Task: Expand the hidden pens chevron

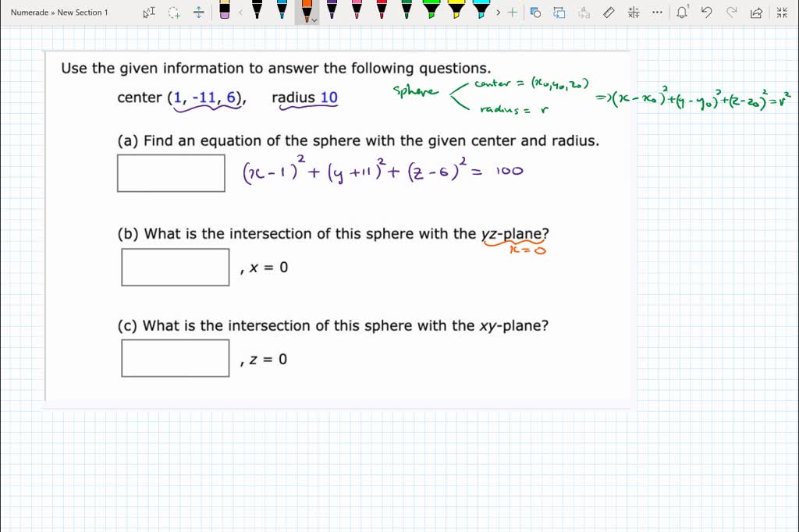Action: click(x=496, y=12)
